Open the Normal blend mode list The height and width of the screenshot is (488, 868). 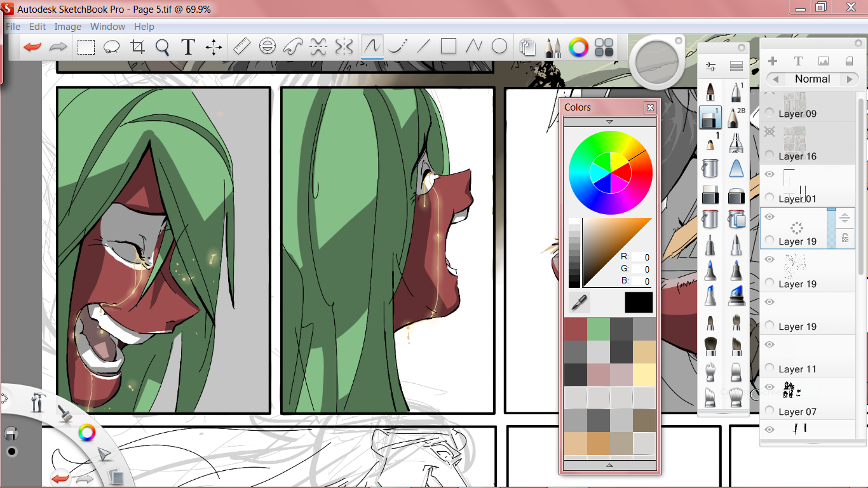pos(812,79)
